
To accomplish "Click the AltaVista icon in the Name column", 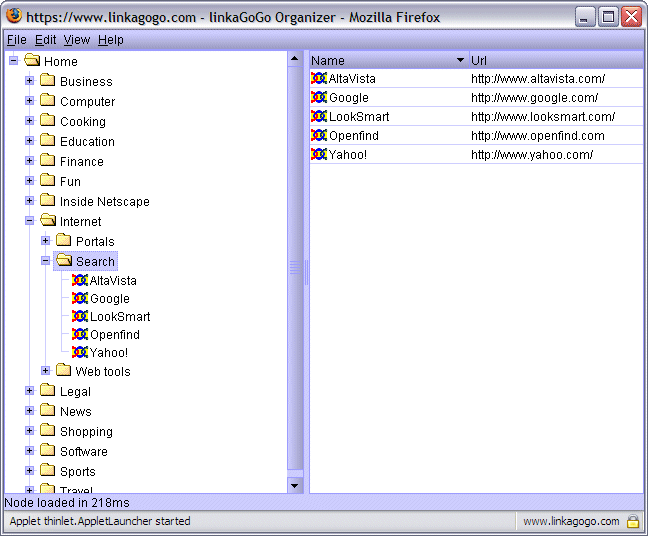I will point(319,78).
